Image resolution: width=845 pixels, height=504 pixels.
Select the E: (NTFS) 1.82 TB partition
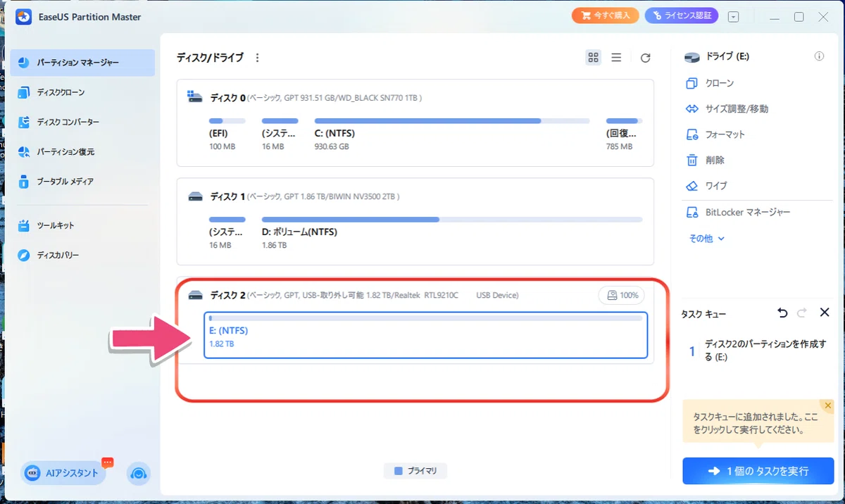point(425,335)
